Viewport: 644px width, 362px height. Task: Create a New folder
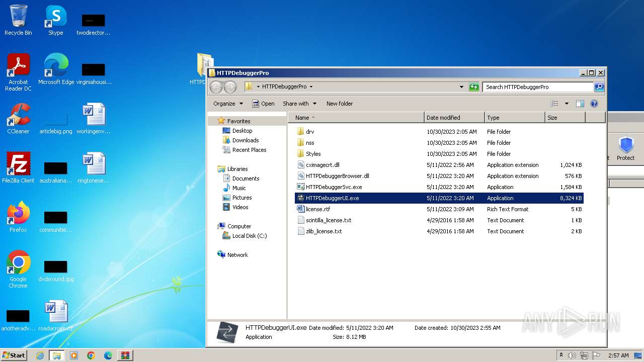coord(340,104)
